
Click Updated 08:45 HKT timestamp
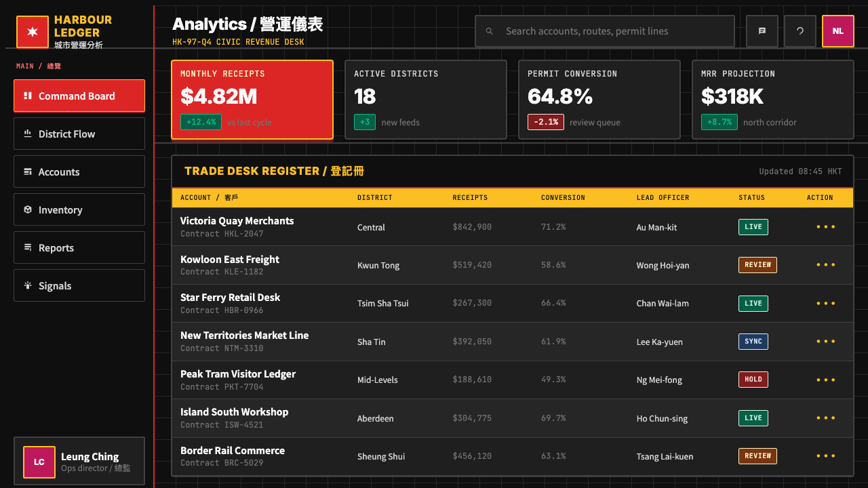click(800, 171)
